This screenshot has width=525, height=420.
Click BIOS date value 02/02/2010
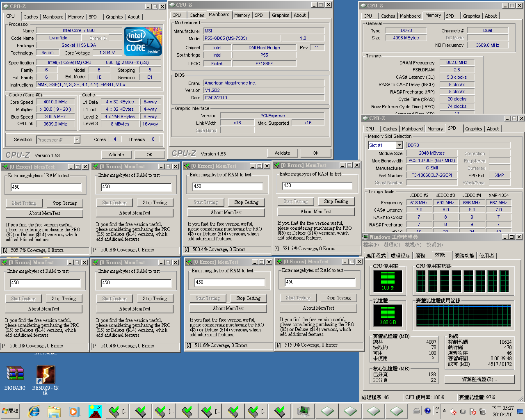[264, 98]
